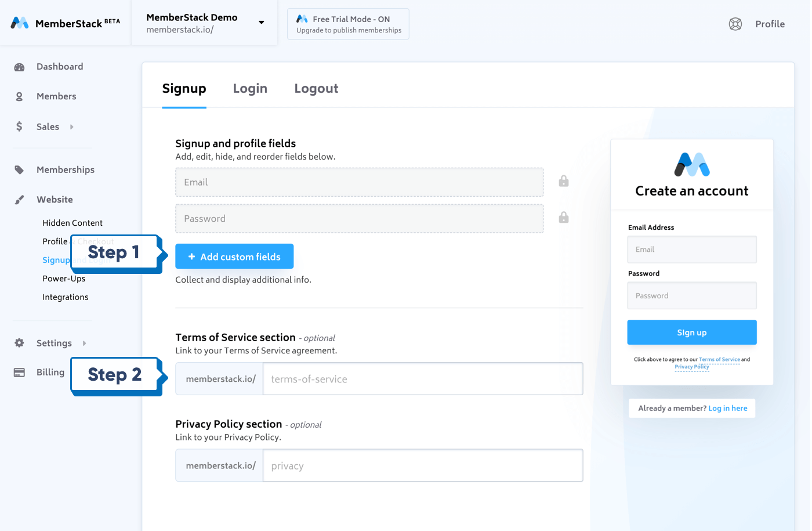Click the locked Email signup field
This screenshot has width=812, height=531.
(360, 182)
